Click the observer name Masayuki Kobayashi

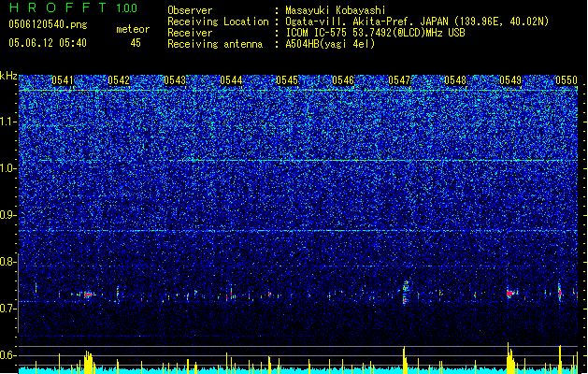tap(336, 10)
